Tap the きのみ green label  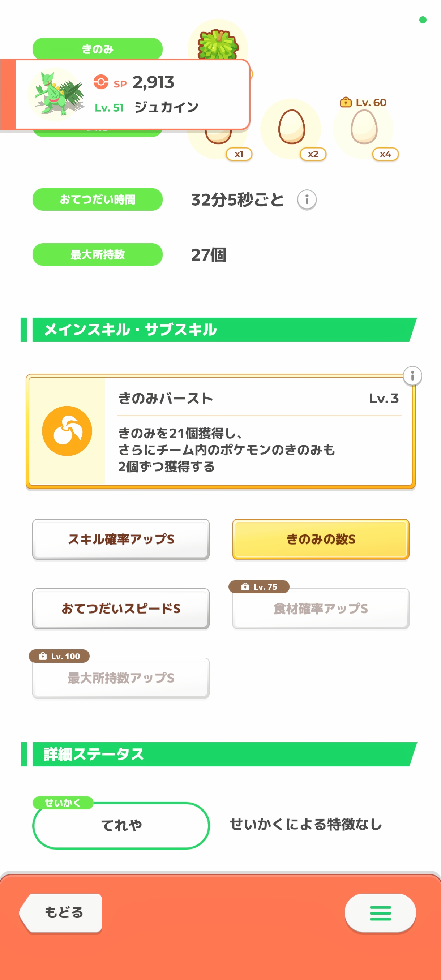point(97,48)
